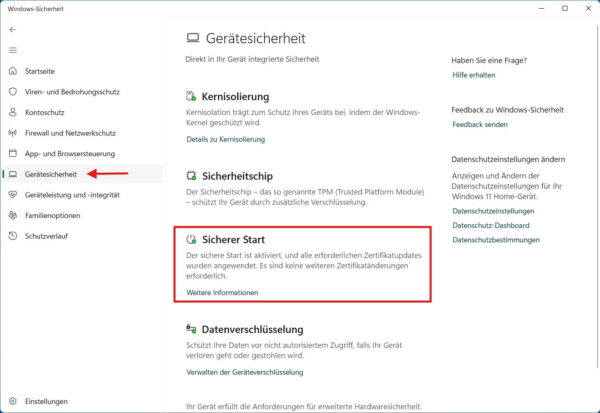
Task: Go to Firewall und Netzwerkschutz
Action: (70, 133)
